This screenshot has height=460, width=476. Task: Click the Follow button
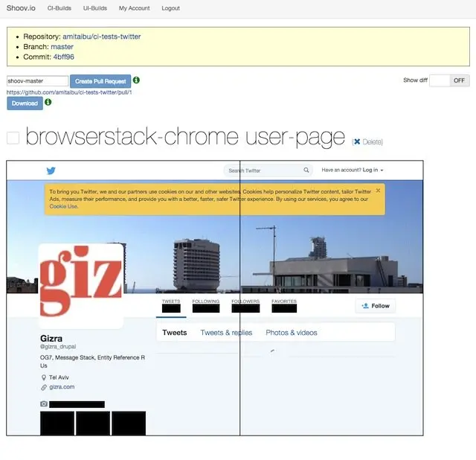pyautogui.click(x=376, y=306)
